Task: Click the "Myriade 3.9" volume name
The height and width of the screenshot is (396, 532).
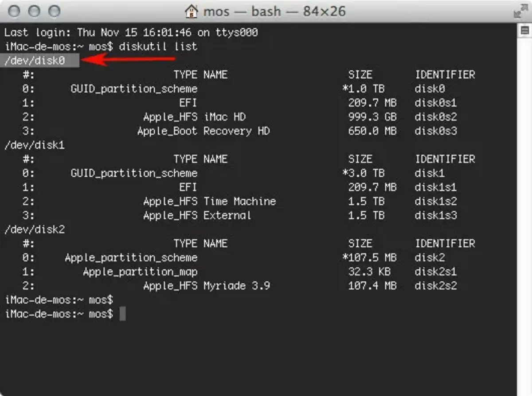Action: click(x=236, y=286)
